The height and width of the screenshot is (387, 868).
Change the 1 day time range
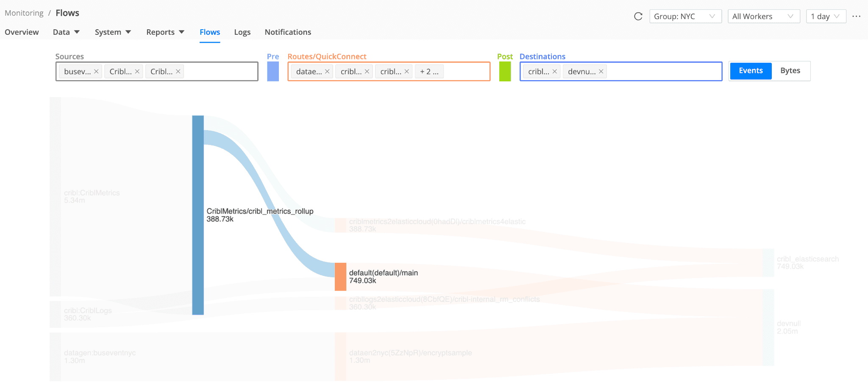tap(825, 17)
